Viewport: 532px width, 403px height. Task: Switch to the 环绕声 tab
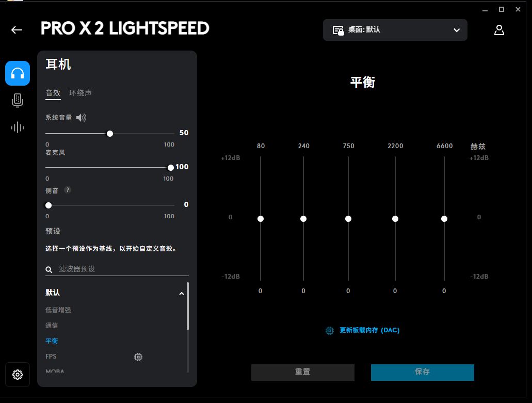[80, 92]
